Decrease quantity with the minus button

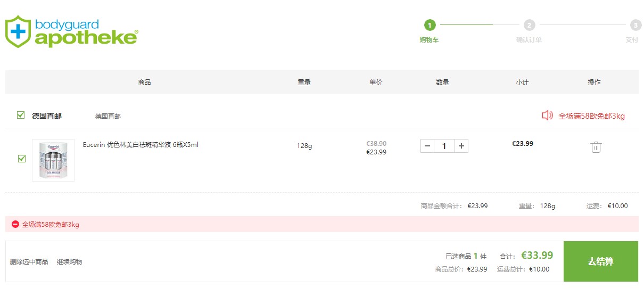click(427, 146)
